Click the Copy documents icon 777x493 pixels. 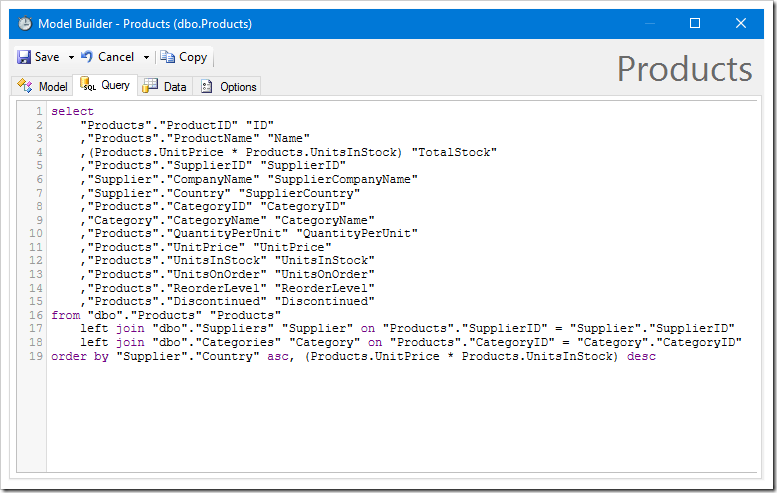(x=167, y=57)
